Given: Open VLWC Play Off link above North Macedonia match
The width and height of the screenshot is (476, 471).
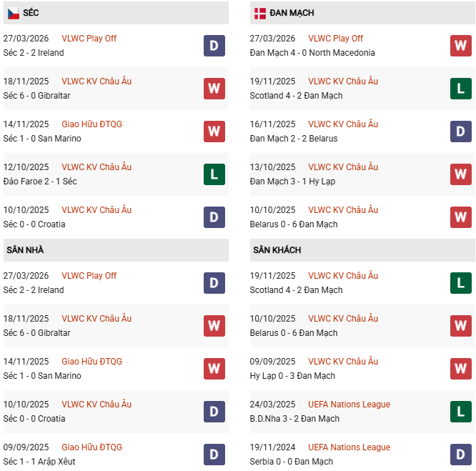Looking at the screenshot, I should tap(335, 39).
